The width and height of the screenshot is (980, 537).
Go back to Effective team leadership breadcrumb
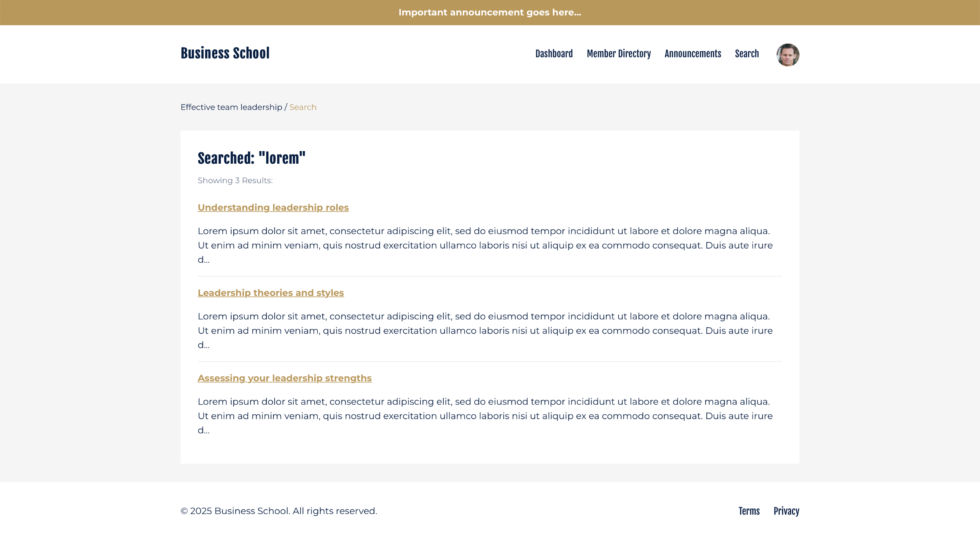231,107
